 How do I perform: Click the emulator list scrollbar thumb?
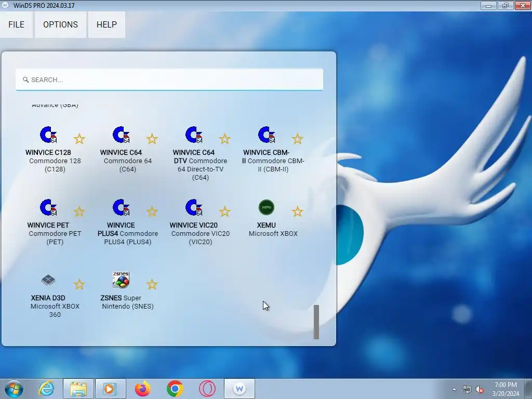tap(316, 322)
